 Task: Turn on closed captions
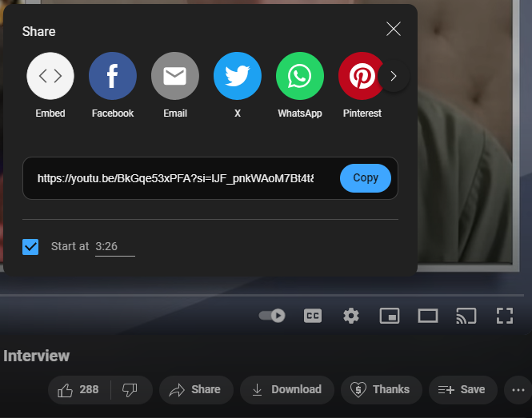[x=313, y=316]
